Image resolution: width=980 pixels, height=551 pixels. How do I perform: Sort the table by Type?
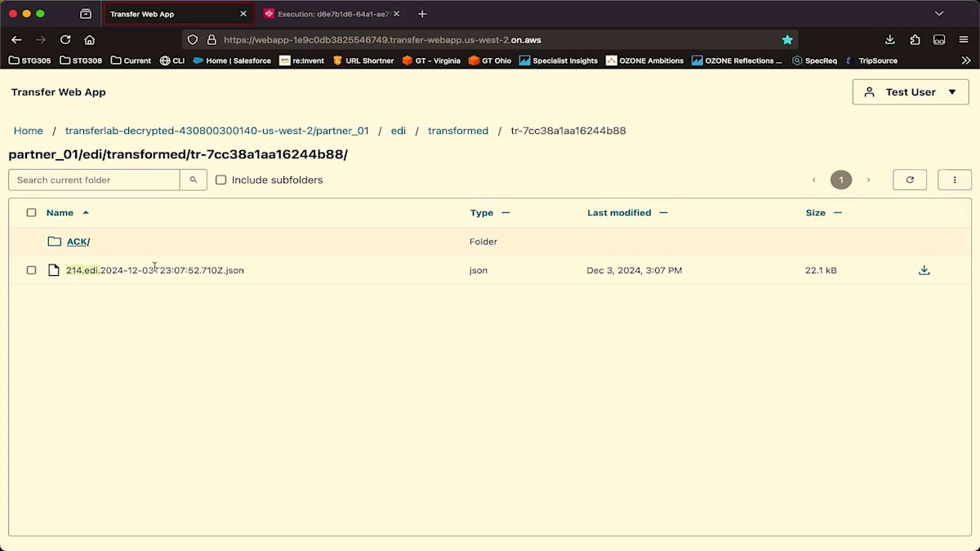[489, 212]
